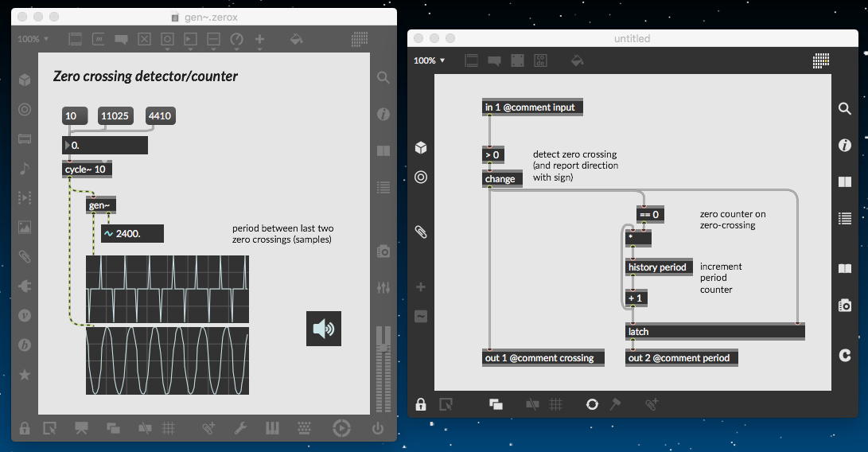Toggle the speaker ezdac~ audio output
Screen dimensions: 868x452
click(324, 329)
